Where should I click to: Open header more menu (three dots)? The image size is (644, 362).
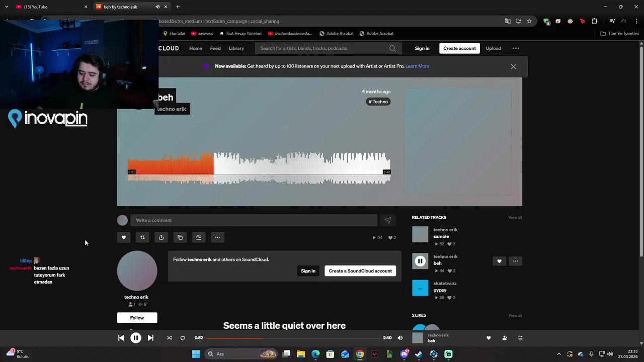click(x=516, y=48)
